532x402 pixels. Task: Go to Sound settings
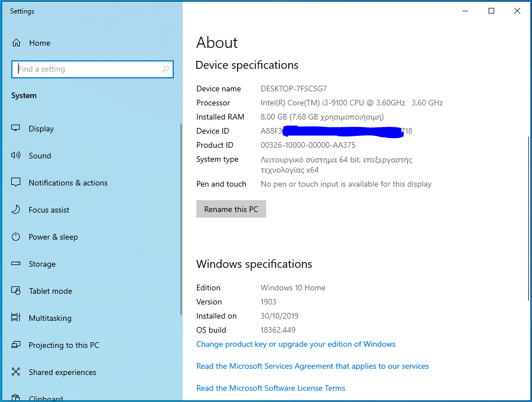40,156
